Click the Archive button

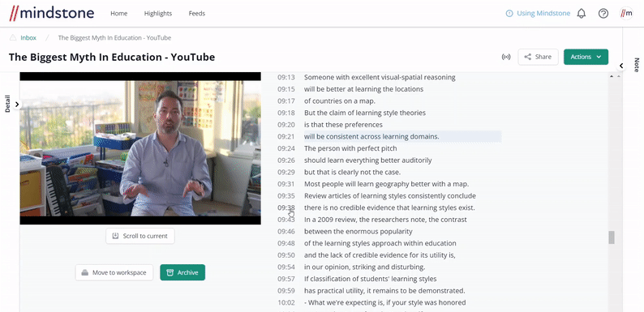182,272
